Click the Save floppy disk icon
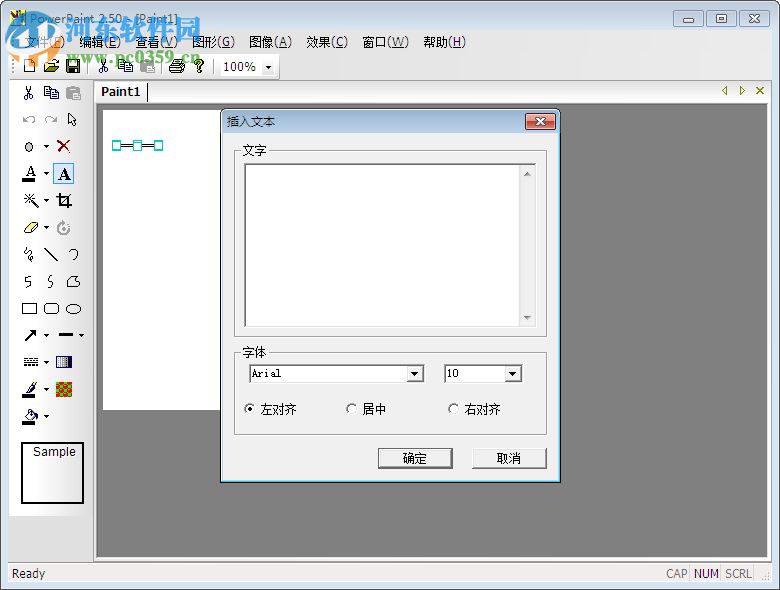Viewport: 780px width, 590px height. click(73, 66)
